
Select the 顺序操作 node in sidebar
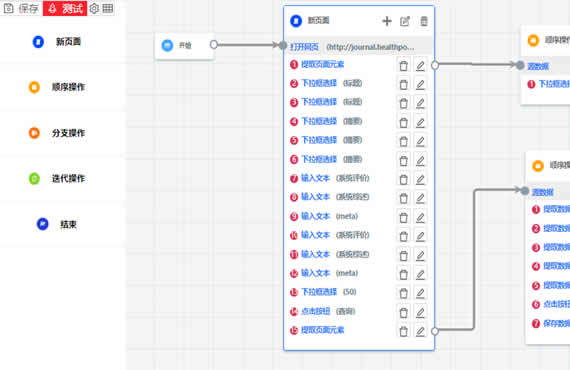(57, 87)
